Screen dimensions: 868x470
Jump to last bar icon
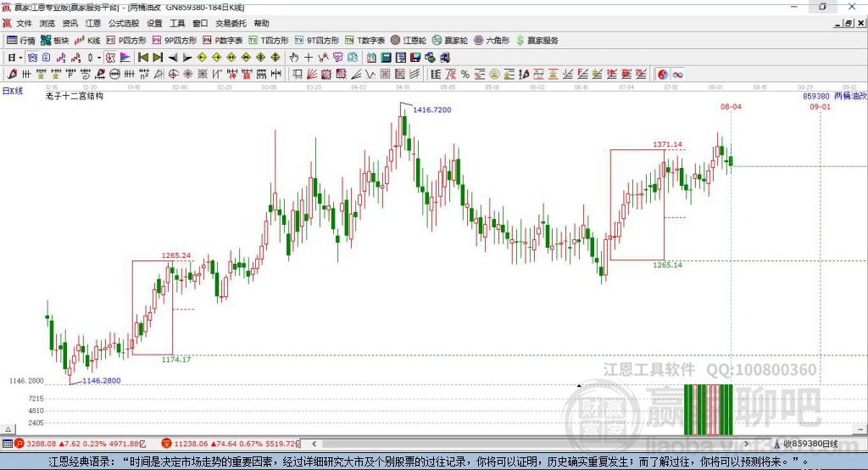pyautogui.click(x=158, y=58)
